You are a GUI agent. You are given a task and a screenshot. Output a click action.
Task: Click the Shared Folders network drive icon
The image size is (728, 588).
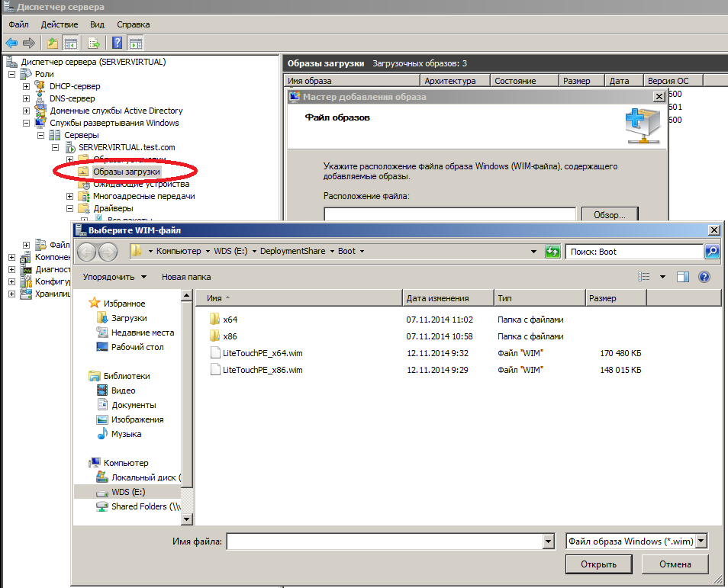[x=102, y=506]
